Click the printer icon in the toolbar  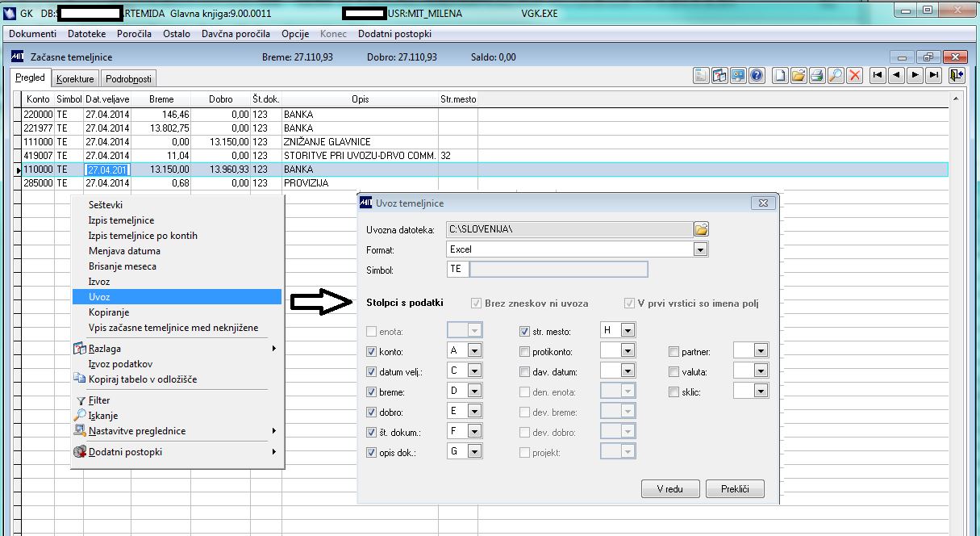(x=817, y=76)
